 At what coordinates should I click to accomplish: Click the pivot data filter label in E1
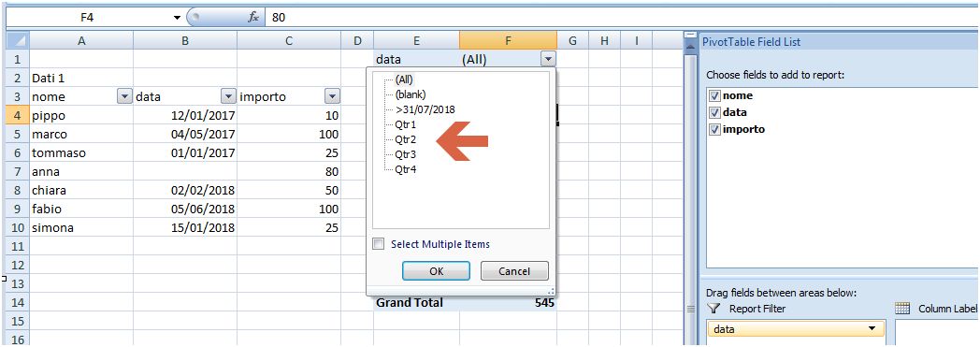[416, 60]
